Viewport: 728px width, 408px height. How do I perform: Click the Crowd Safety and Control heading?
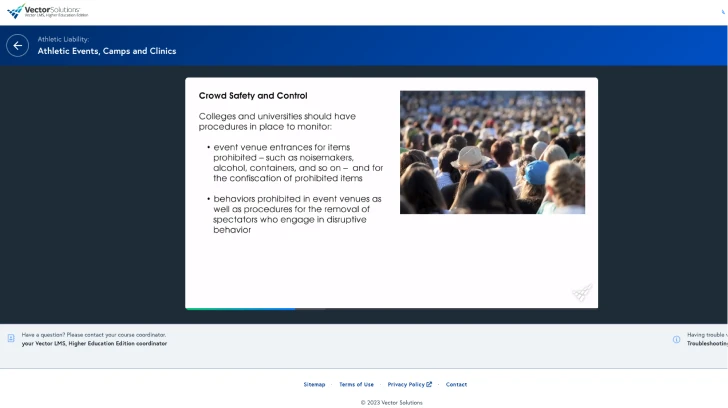[x=253, y=96]
